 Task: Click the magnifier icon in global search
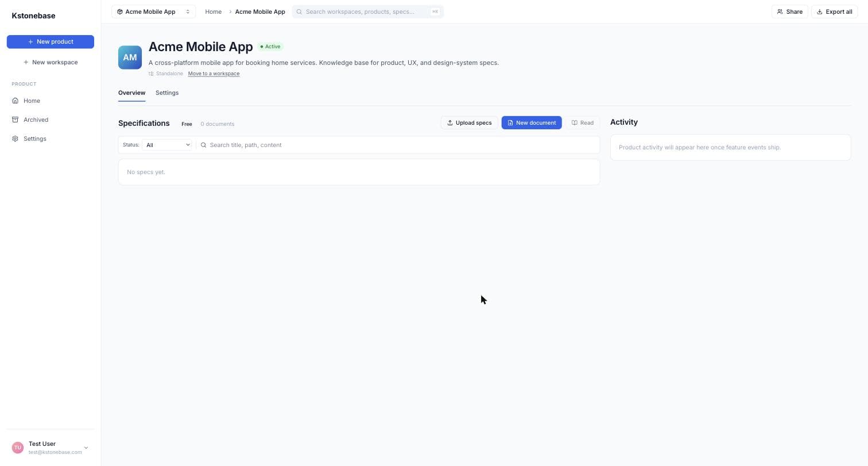coord(299,11)
